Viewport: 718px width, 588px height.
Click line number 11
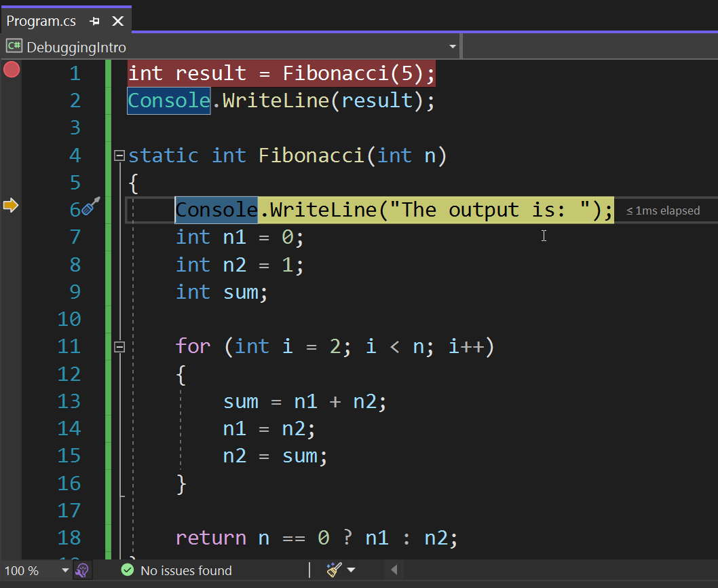[x=69, y=346]
